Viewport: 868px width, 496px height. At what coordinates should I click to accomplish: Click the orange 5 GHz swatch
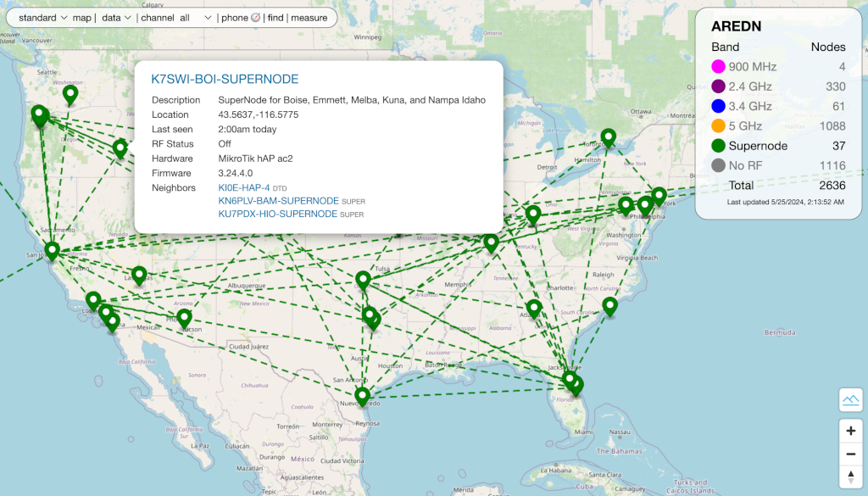[718, 125]
